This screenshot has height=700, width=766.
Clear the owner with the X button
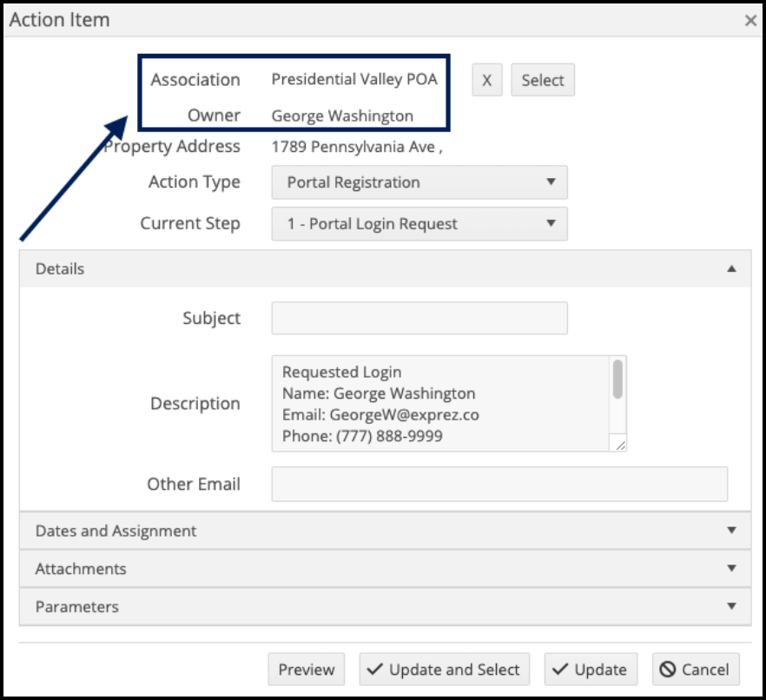click(x=487, y=80)
